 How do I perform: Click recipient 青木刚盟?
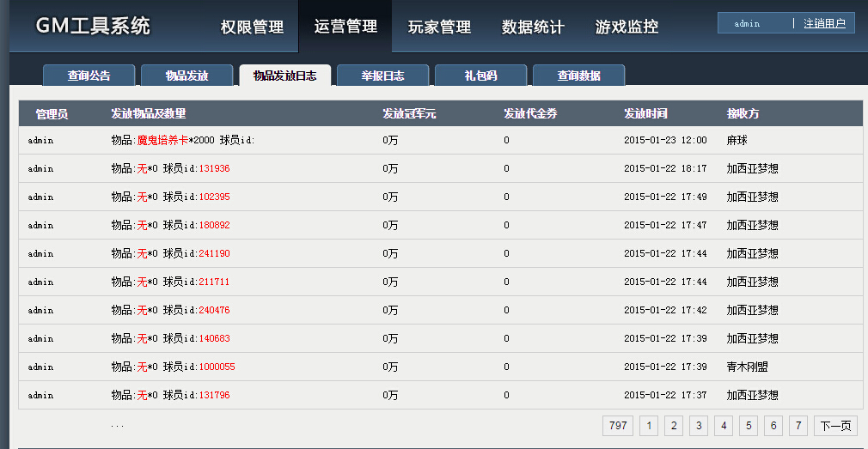point(748,367)
